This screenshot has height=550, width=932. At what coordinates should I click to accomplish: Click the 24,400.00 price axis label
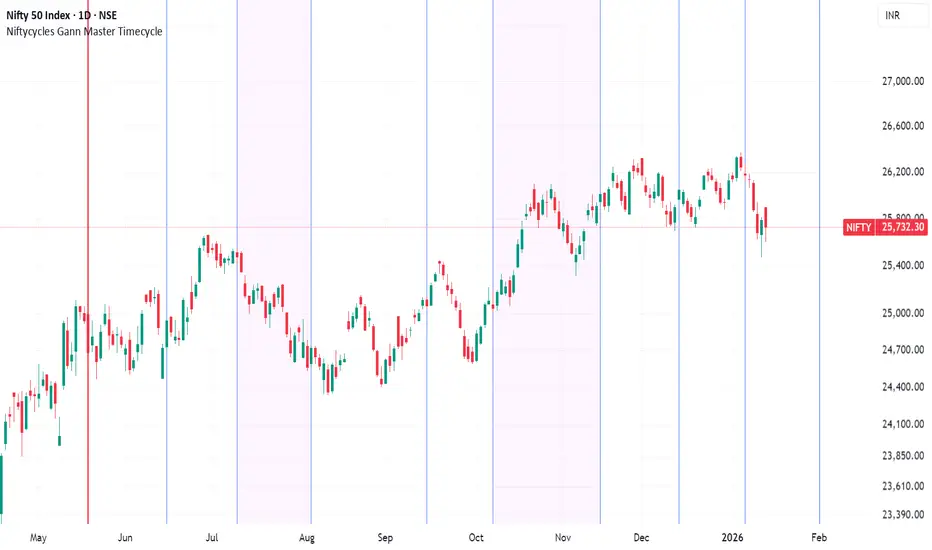903,387
